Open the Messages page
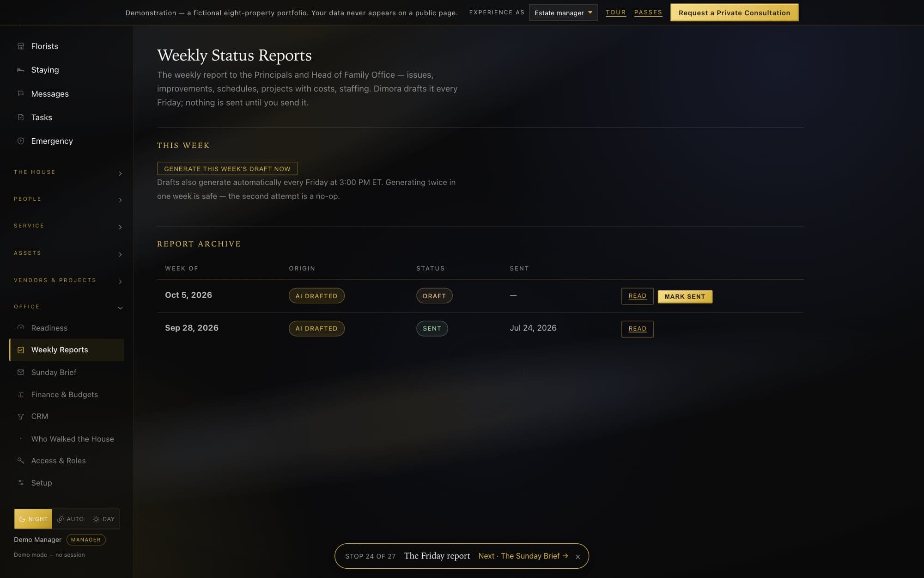 click(x=67, y=93)
